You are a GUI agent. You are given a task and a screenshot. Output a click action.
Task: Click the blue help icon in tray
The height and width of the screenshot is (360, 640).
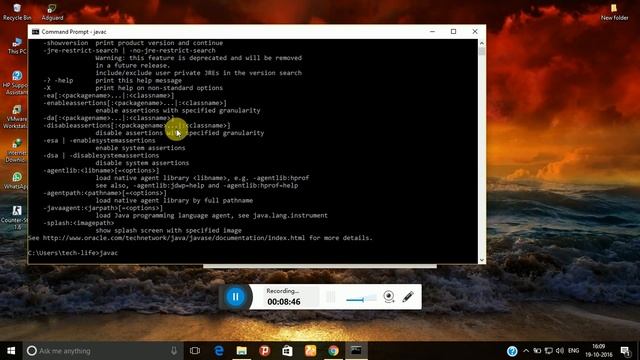click(x=512, y=351)
